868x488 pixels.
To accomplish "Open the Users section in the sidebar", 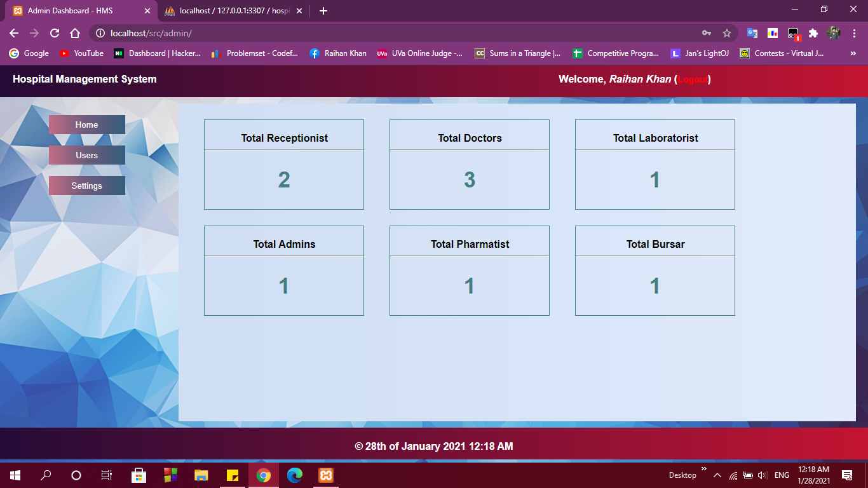I will pos(86,155).
